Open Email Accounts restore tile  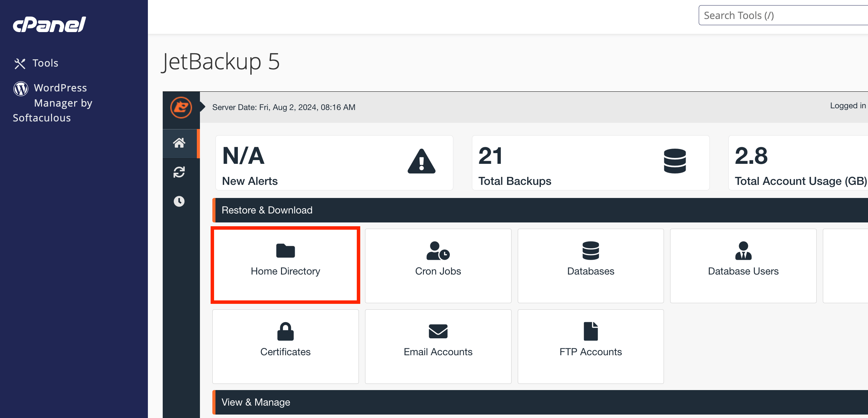[438, 346]
